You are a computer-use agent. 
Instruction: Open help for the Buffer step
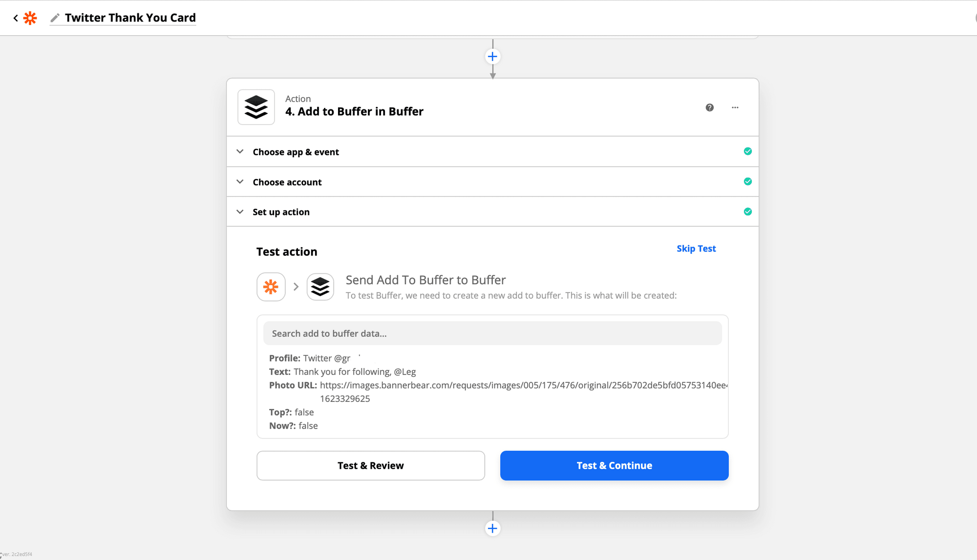[x=709, y=107]
